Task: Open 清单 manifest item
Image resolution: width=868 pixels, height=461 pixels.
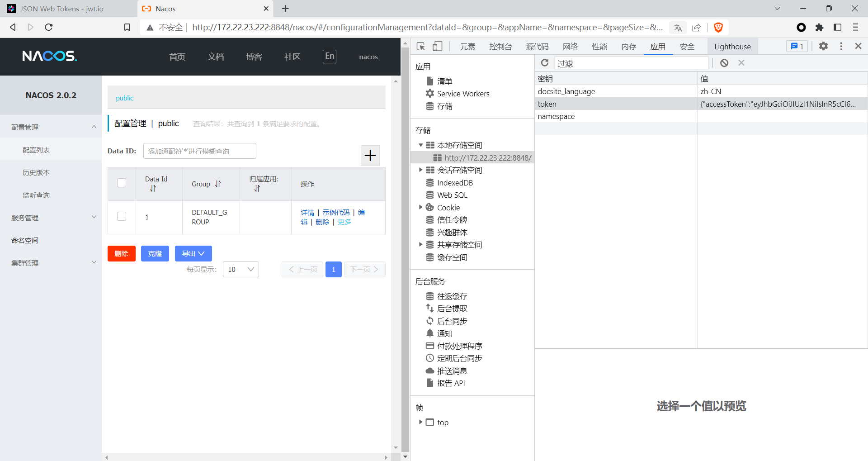Action: (x=439, y=81)
